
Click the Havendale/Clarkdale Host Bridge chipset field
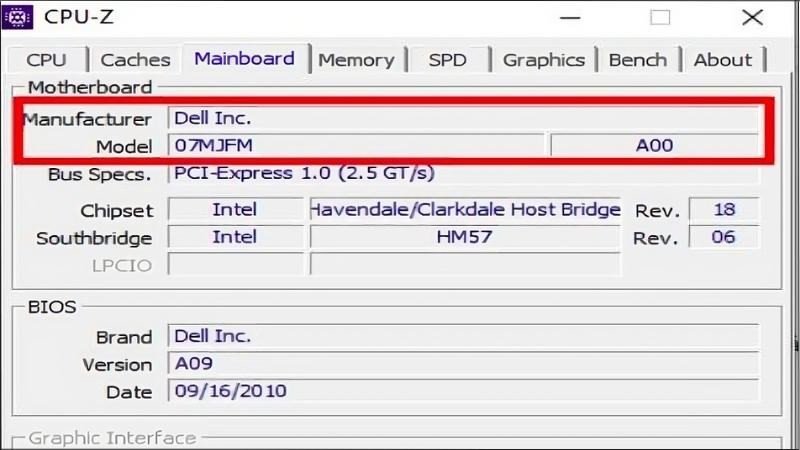(465, 210)
